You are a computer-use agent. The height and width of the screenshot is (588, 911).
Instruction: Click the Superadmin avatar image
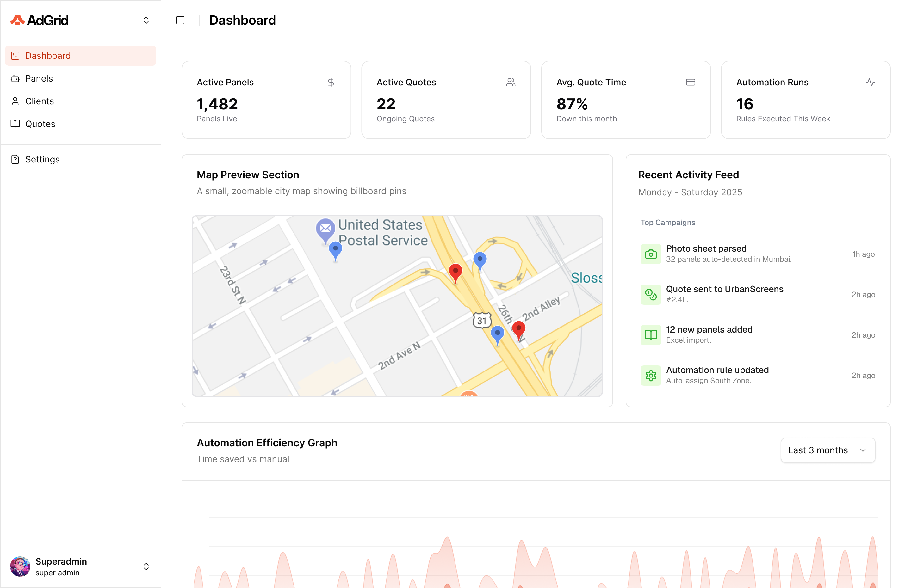point(20,567)
